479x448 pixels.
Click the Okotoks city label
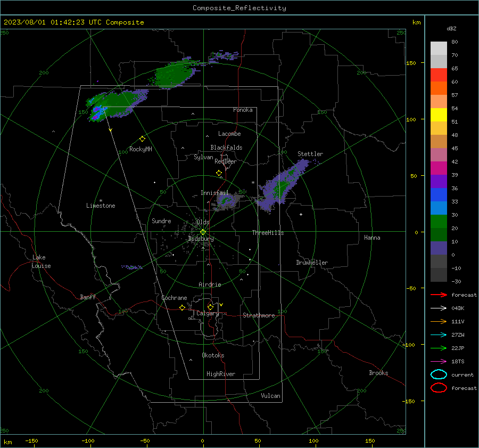click(213, 355)
